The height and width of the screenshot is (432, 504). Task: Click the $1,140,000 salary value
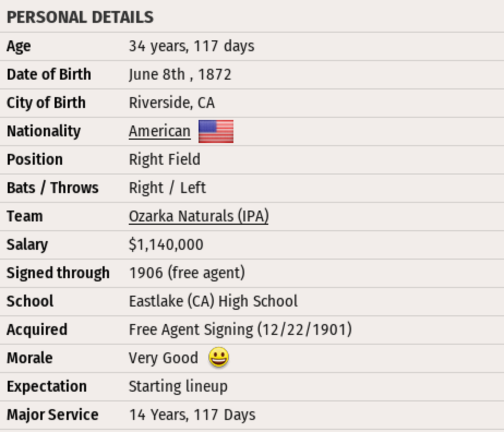166,245
